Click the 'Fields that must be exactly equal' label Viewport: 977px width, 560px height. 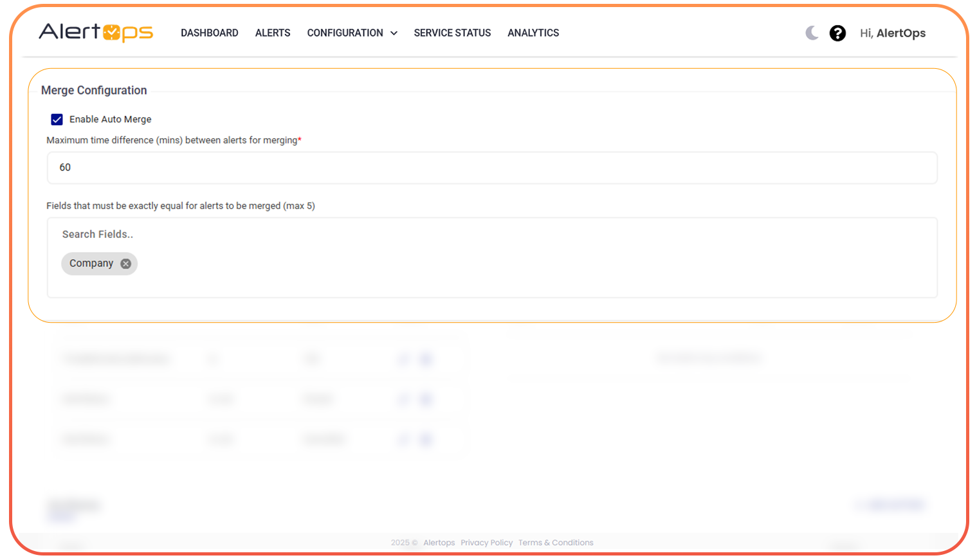tap(181, 206)
